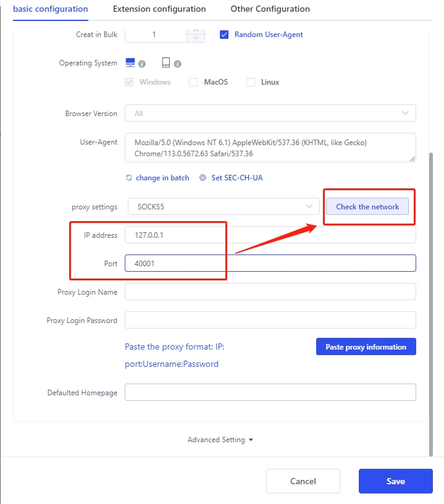The width and height of the screenshot is (444, 504).
Task: Switch to the Extension configuration tab
Action: [x=159, y=9]
